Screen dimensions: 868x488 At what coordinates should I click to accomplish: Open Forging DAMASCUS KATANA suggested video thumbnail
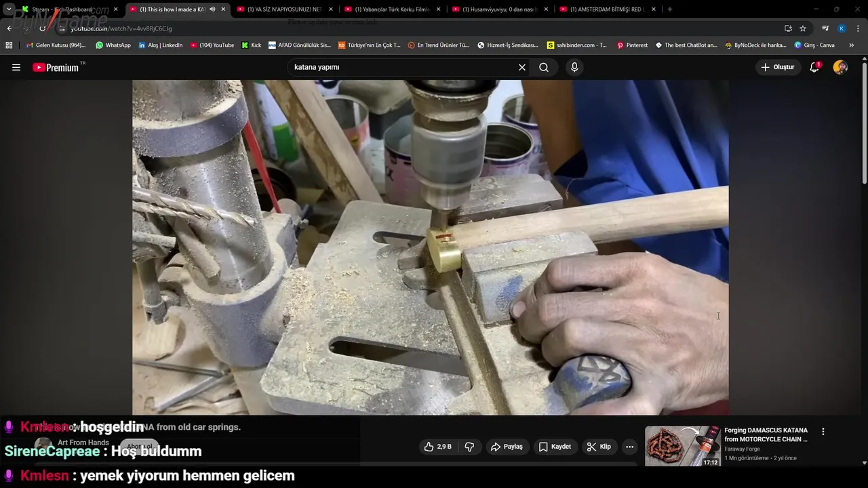[682, 446]
